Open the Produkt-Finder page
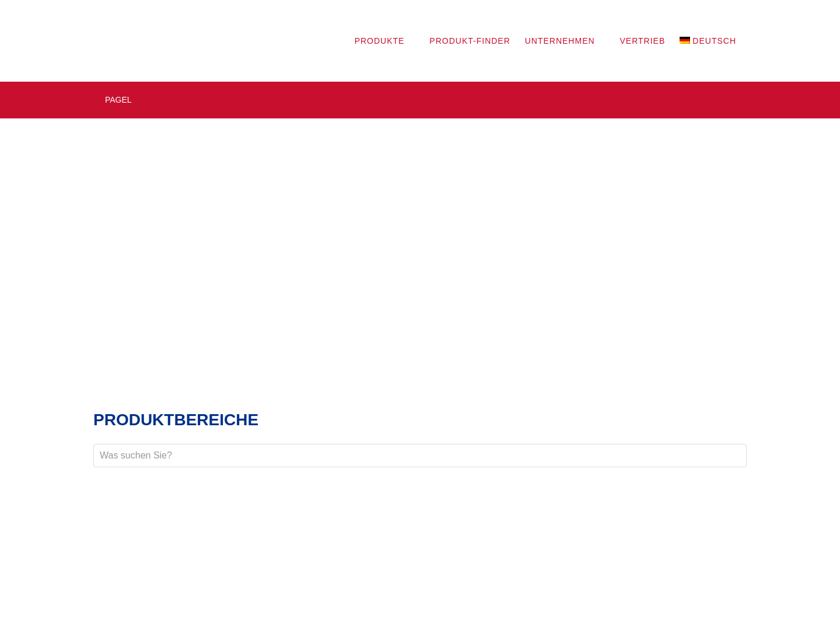The width and height of the screenshot is (840, 630). point(470,41)
